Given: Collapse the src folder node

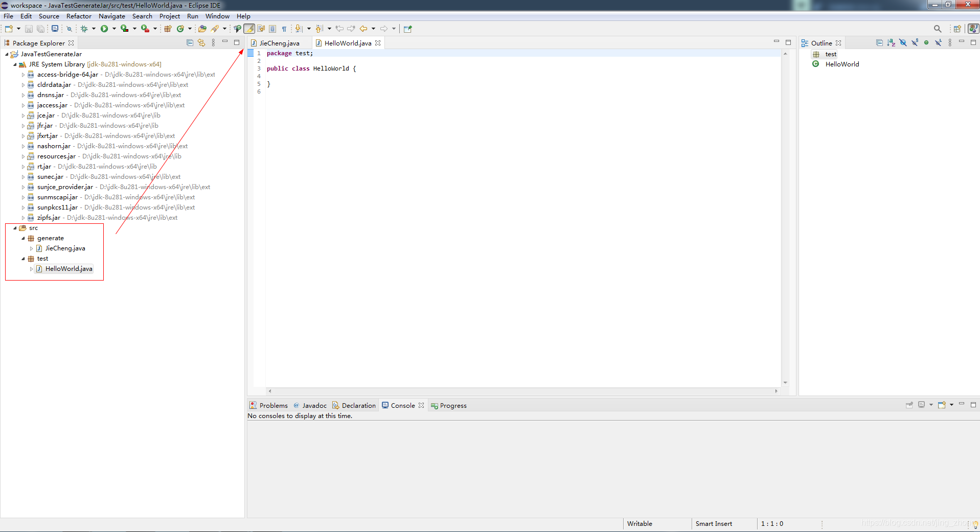Looking at the screenshot, I should click(15, 228).
